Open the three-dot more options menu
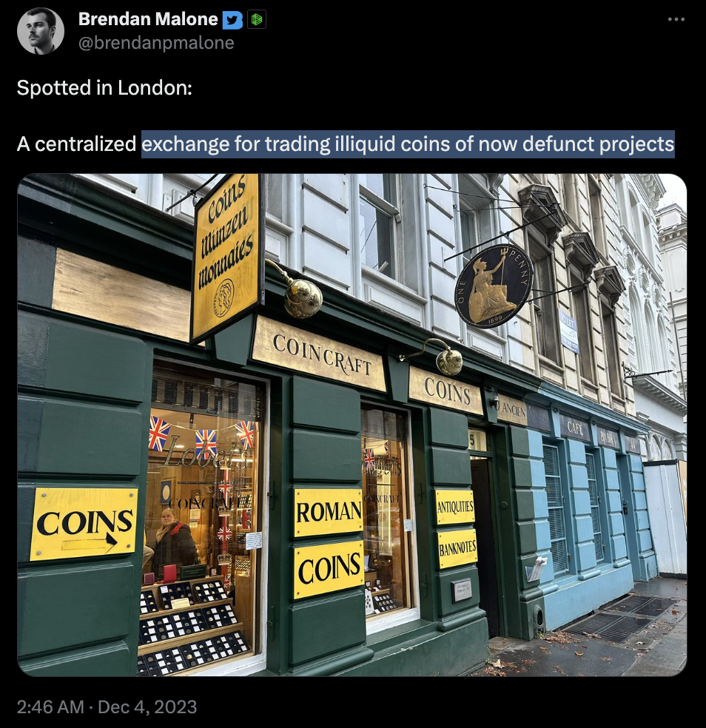 pyautogui.click(x=676, y=19)
